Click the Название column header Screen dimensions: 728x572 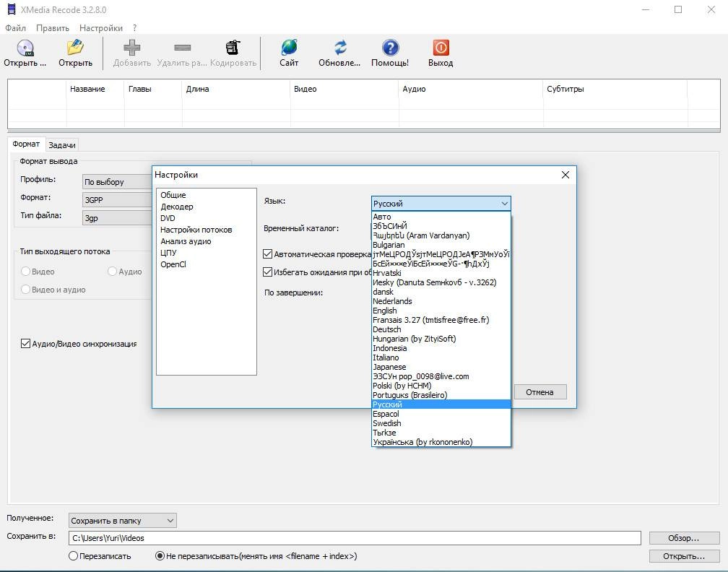(x=95, y=89)
